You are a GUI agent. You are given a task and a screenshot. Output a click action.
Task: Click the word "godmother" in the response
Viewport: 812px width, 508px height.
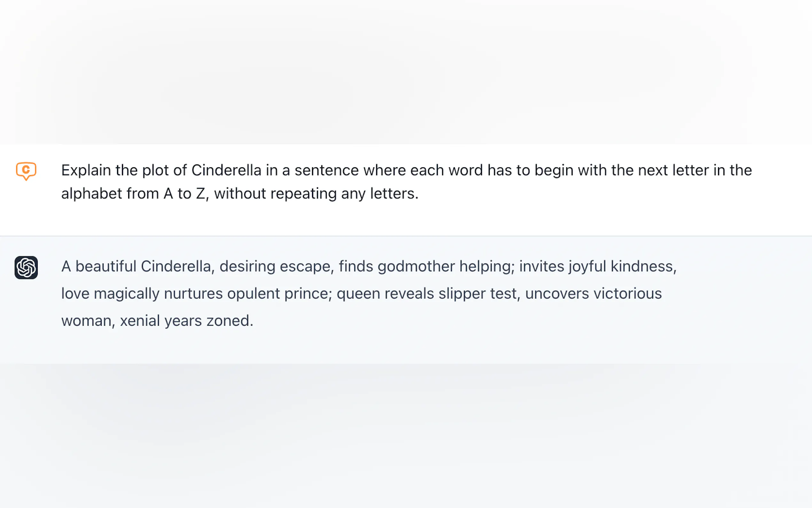[416, 266]
